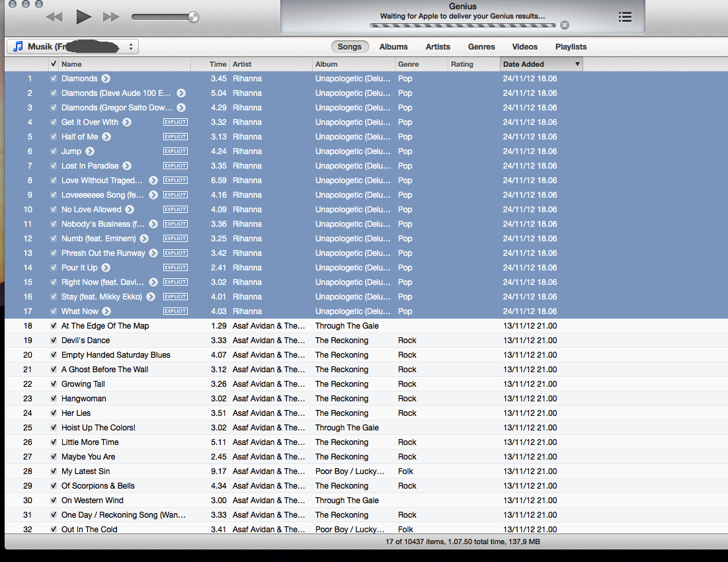Toggle the header check-all checkbox
This screenshot has width=728, height=562.
[x=54, y=63]
